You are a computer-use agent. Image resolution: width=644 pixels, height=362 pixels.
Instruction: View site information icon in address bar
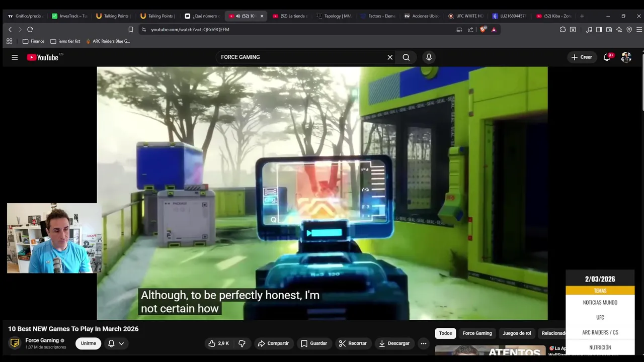tap(144, 30)
